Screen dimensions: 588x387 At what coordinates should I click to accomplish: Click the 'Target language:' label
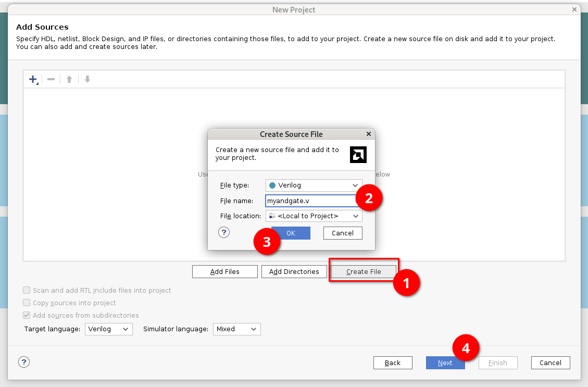pyautogui.click(x=52, y=329)
